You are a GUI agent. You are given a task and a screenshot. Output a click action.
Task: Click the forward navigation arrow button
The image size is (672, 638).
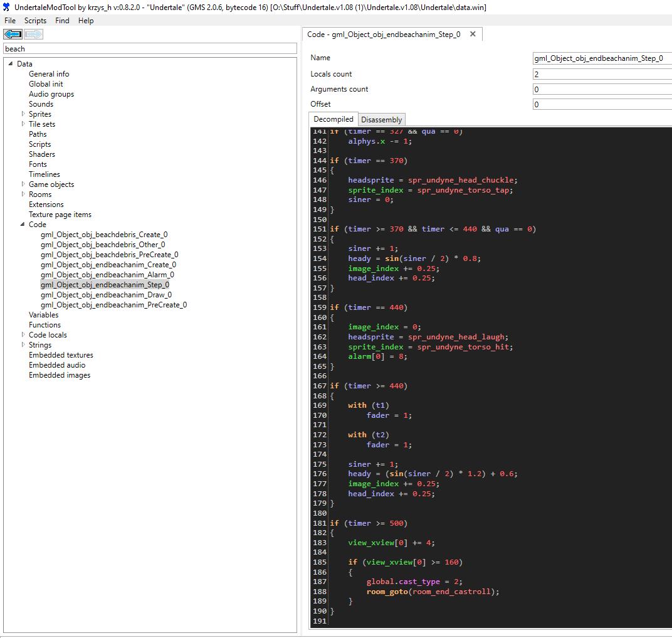click(x=33, y=34)
